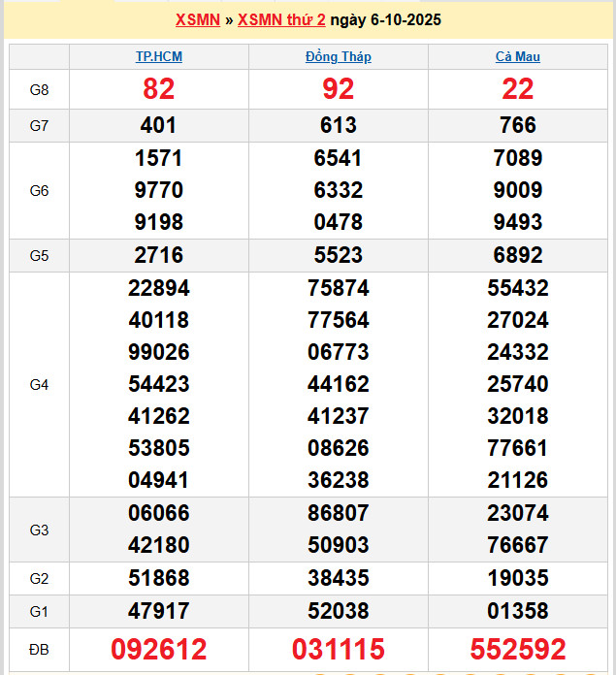The height and width of the screenshot is (675, 616).
Task: Select TP.HCM special prize number 092612
Action: [159, 649]
